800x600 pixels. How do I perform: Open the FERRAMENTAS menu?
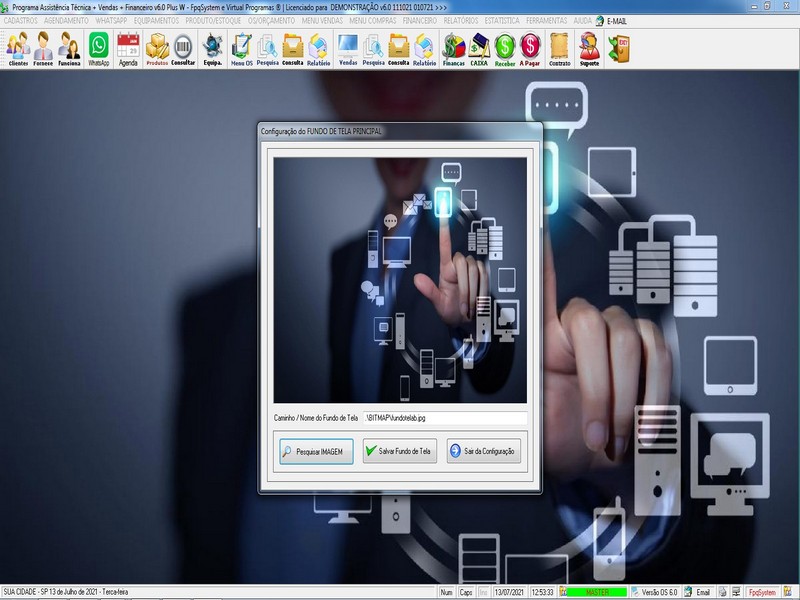pos(548,19)
